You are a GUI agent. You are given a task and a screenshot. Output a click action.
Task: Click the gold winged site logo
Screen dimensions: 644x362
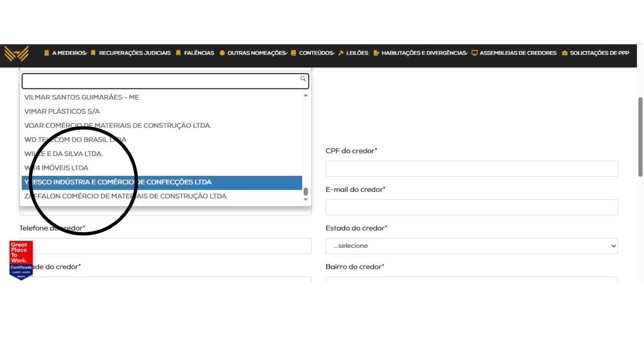[x=16, y=54]
